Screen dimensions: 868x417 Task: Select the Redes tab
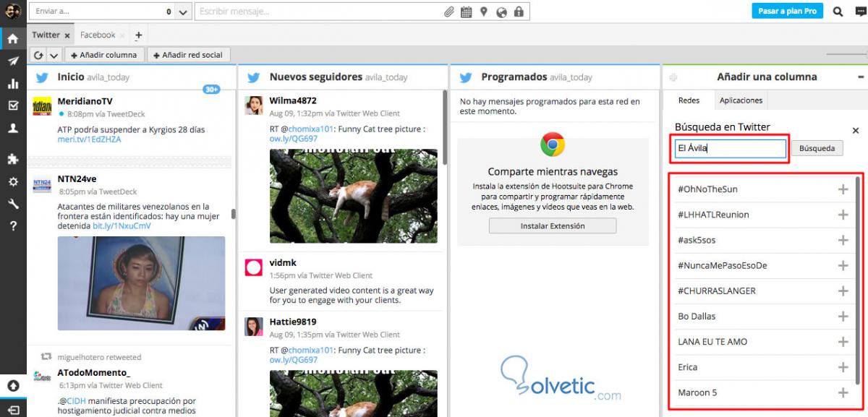688,100
